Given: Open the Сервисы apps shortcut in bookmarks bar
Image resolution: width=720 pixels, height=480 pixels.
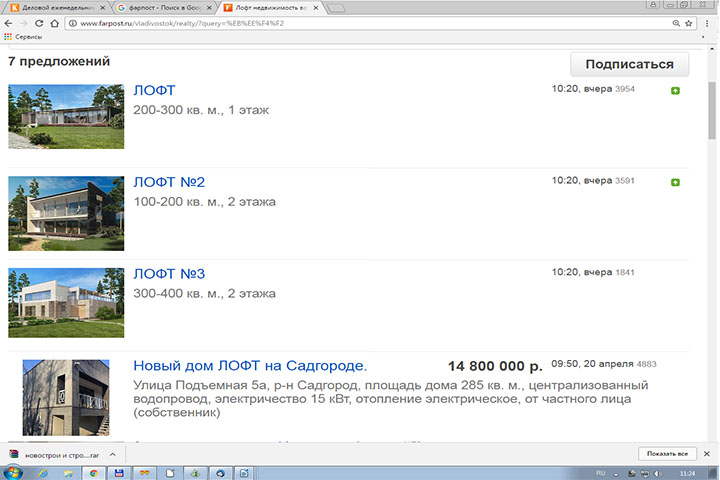Looking at the screenshot, I should [x=20, y=36].
